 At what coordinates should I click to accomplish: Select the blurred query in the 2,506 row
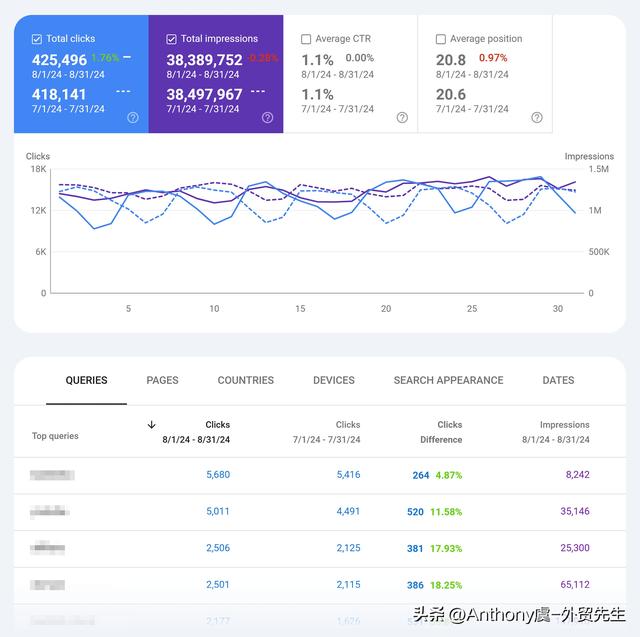tap(47, 548)
